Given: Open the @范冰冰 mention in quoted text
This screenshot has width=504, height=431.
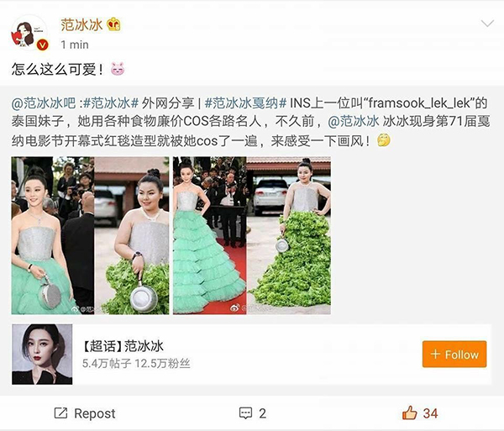Looking at the screenshot, I should [x=354, y=122].
